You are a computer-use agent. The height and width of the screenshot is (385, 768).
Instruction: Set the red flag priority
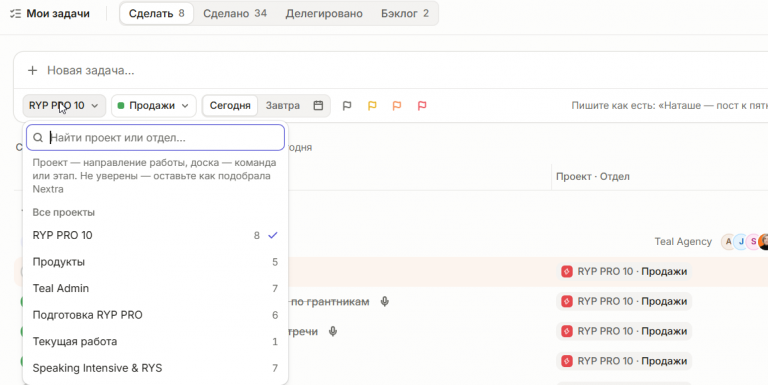tap(422, 105)
